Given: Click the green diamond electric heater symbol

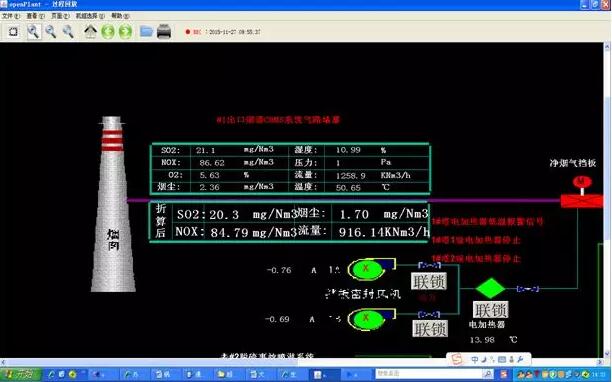Looking at the screenshot, I should click(x=490, y=288).
